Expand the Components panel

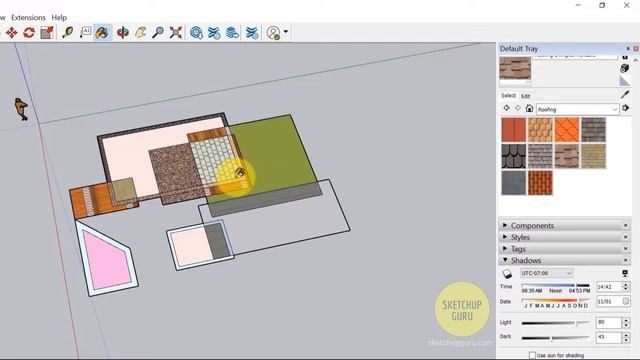click(505, 225)
